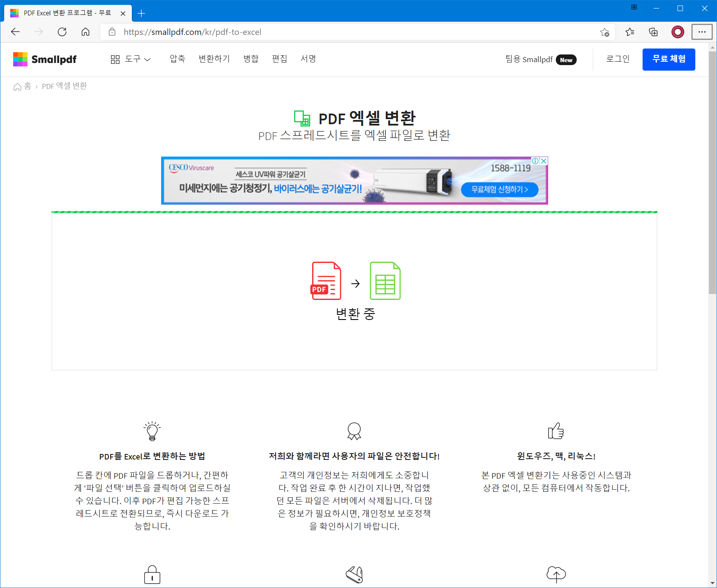Click the green PDF to Excel title icon
717x588 pixels.
(x=302, y=118)
